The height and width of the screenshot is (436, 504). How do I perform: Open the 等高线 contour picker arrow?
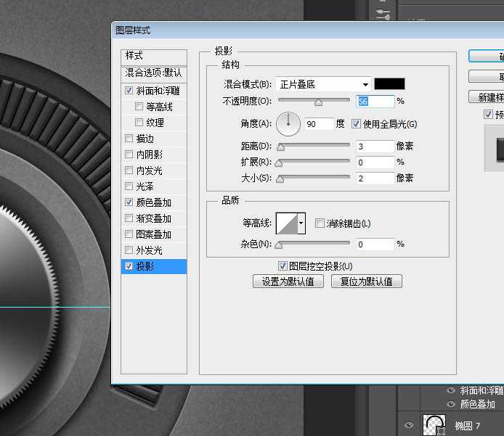(301, 223)
